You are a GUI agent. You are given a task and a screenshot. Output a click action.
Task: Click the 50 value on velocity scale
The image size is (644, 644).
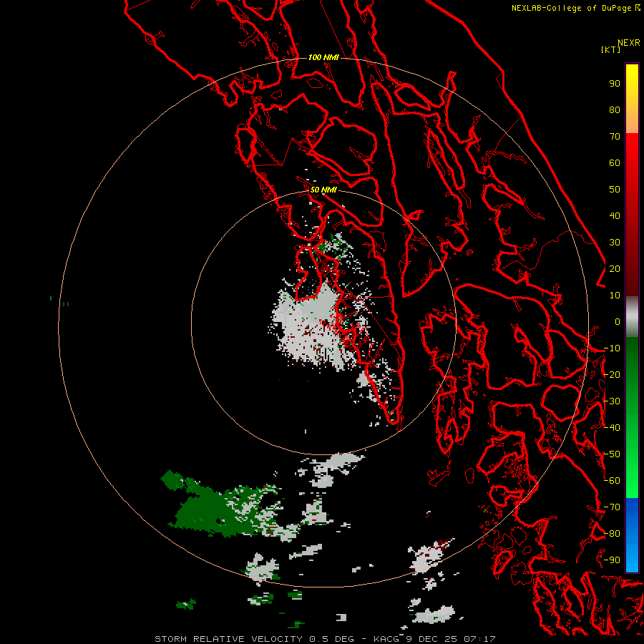[x=615, y=190]
